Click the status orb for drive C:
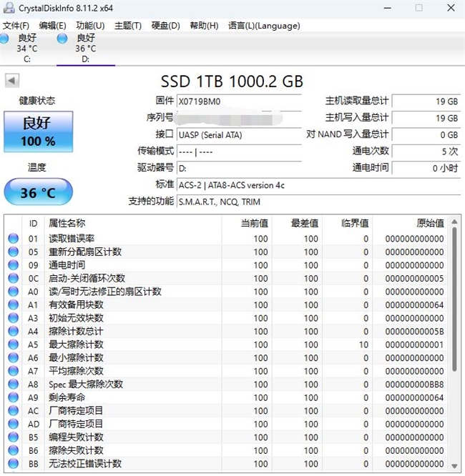The image size is (465, 476). coord(4,37)
